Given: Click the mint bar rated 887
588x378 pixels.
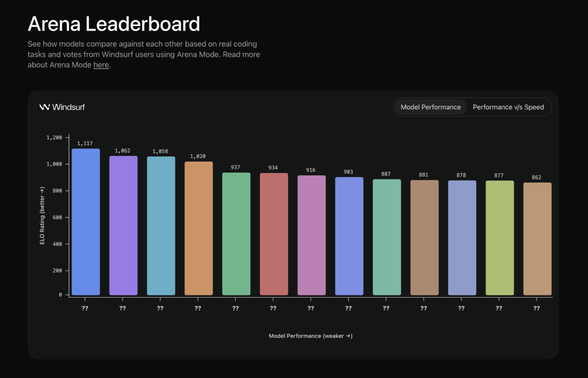Looking at the screenshot, I should [387, 237].
